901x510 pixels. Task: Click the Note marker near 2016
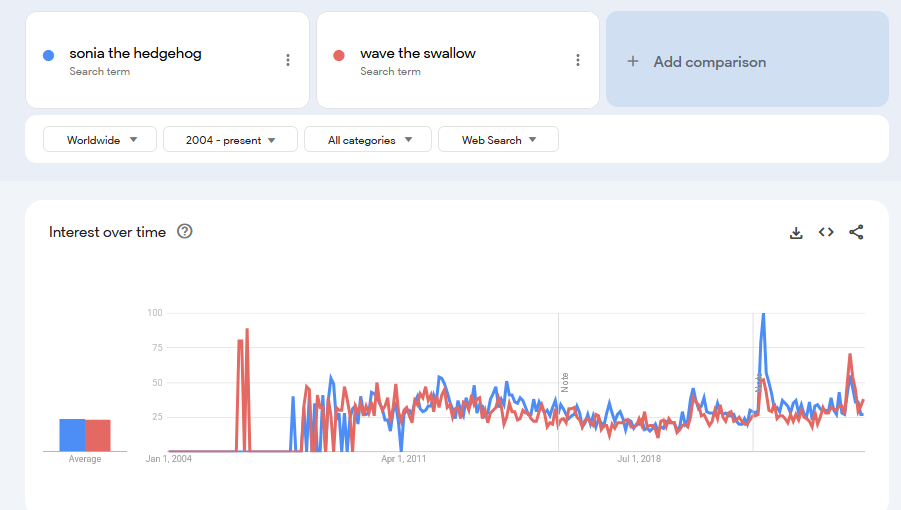coord(564,382)
